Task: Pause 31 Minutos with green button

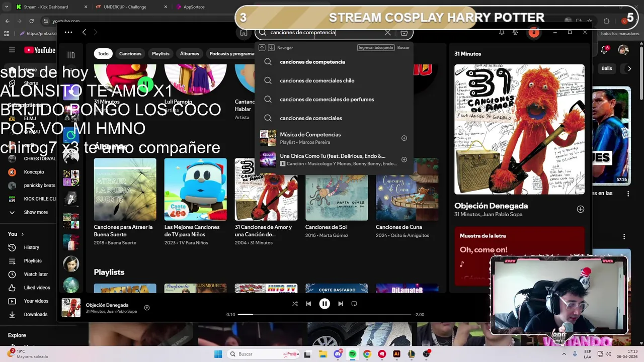Action: [x=145, y=84]
